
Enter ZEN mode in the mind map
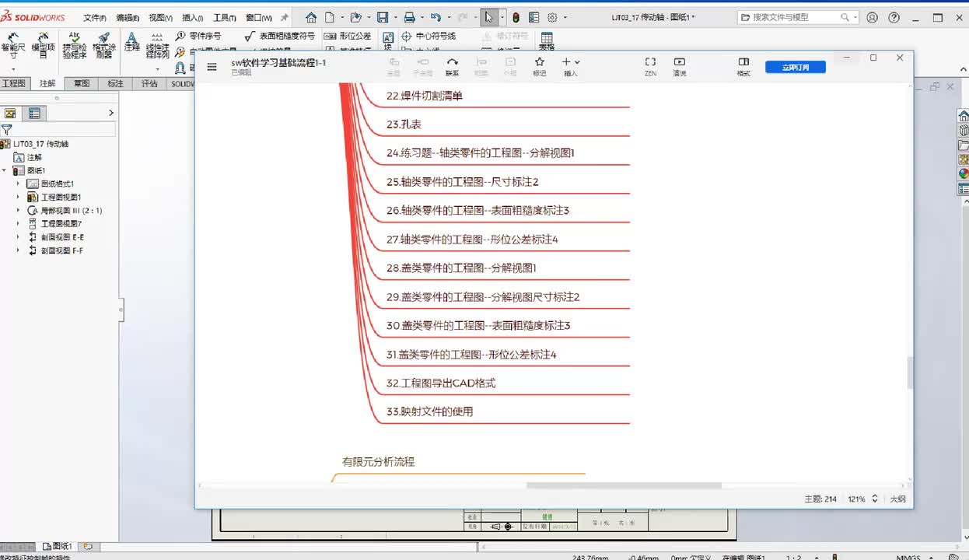650,67
